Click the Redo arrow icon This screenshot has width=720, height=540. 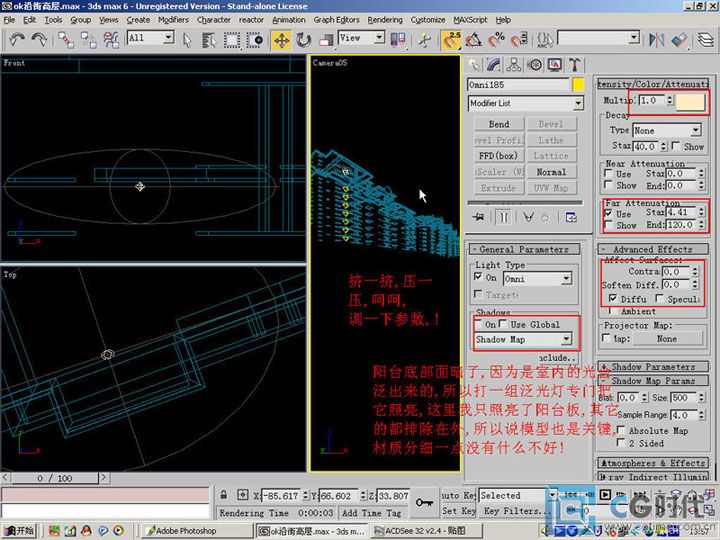pos(39,39)
